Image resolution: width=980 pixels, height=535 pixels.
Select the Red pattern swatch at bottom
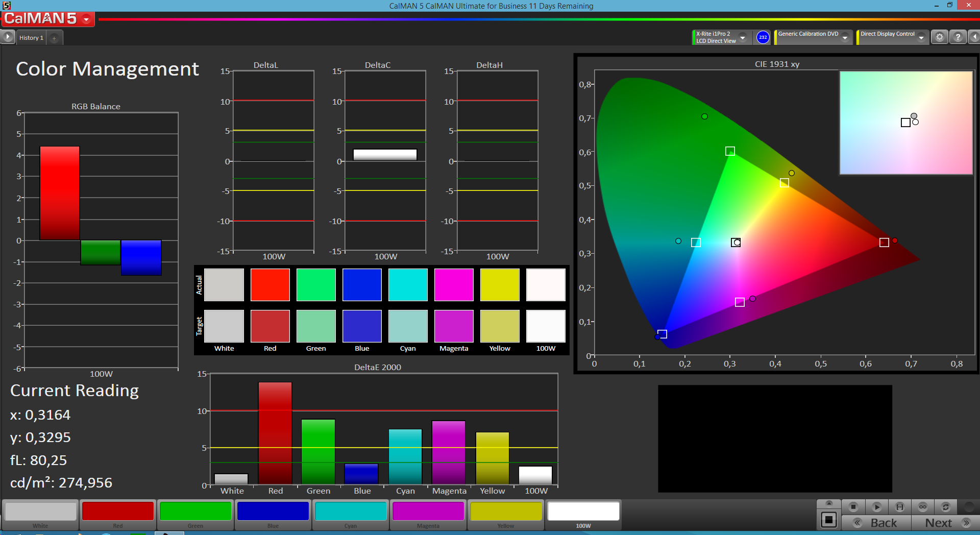pyautogui.click(x=118, y=515)
